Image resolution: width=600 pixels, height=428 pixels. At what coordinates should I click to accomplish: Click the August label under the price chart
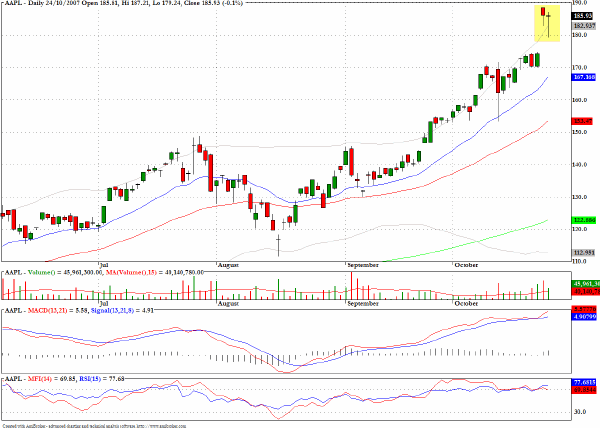tap(228, 265)
